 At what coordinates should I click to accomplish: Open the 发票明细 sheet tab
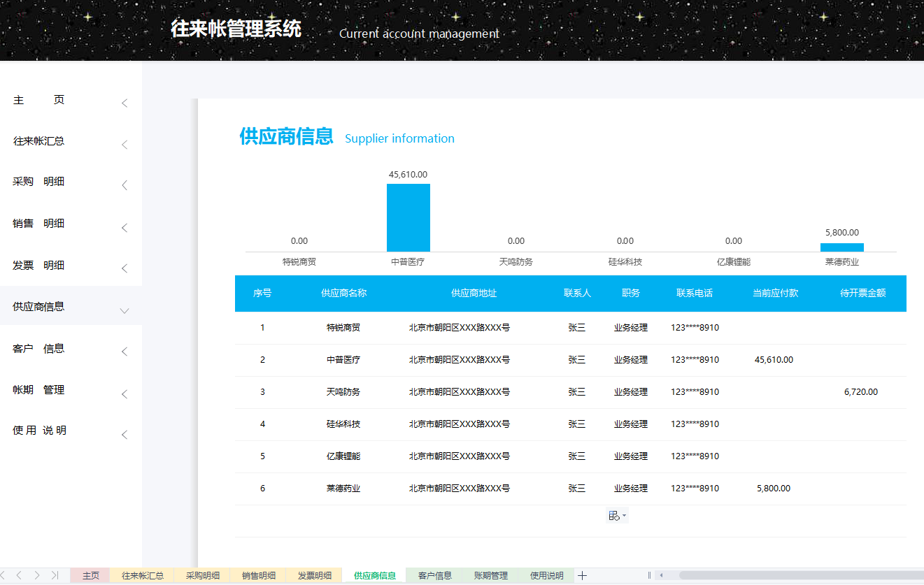[x=313, y=575]
